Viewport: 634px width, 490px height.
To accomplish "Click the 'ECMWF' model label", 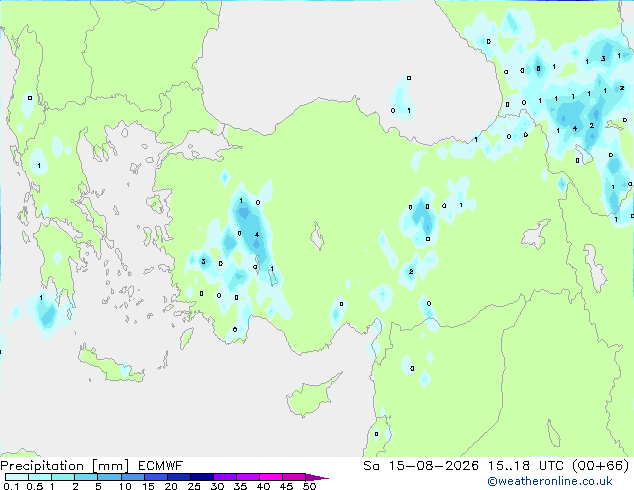I will (x=161, y=466).
